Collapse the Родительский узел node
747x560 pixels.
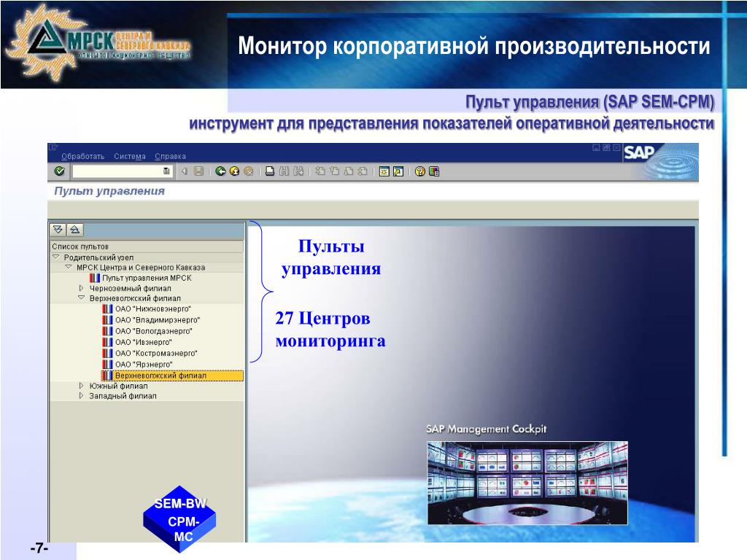pos(55,257)
